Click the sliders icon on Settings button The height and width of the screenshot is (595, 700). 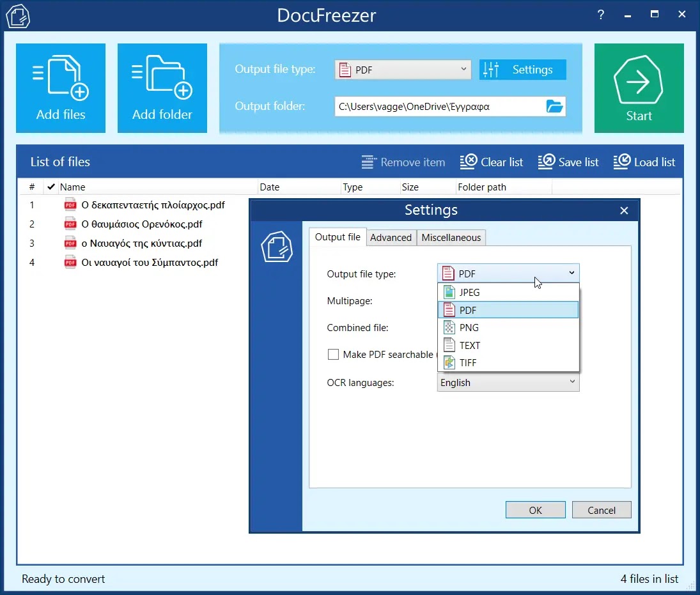pos(491,70)
